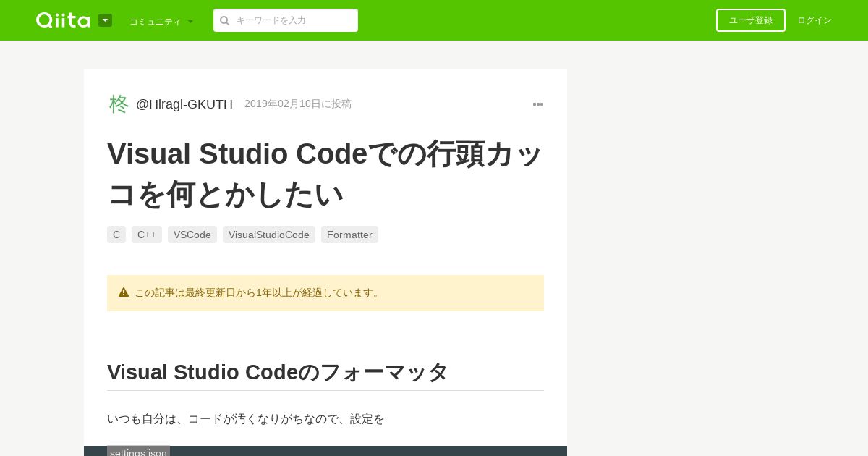Screen dimensions: 868x456
Task: Select the C++ tag
Action: (x=147, y=235)
